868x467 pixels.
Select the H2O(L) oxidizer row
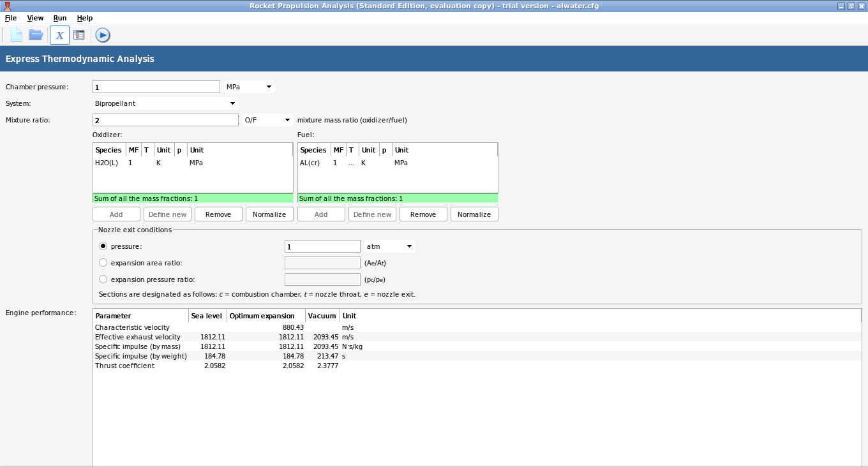pos(107,163)
